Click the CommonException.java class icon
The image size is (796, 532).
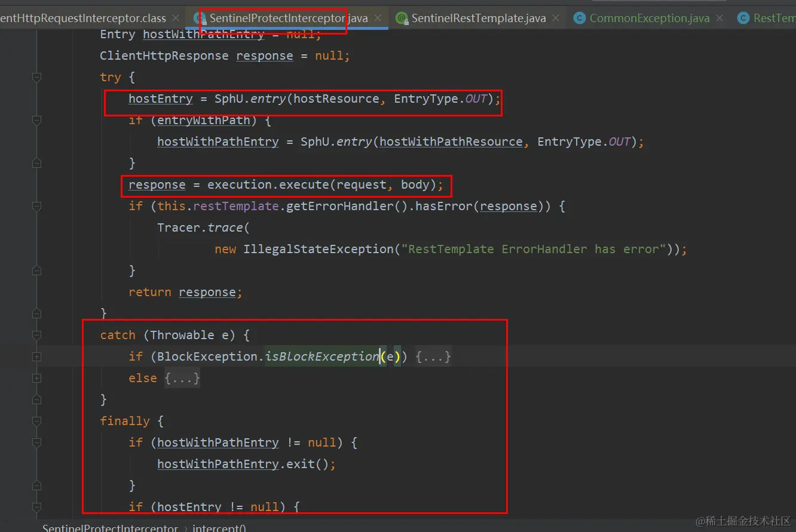click(x=579, y=18)
